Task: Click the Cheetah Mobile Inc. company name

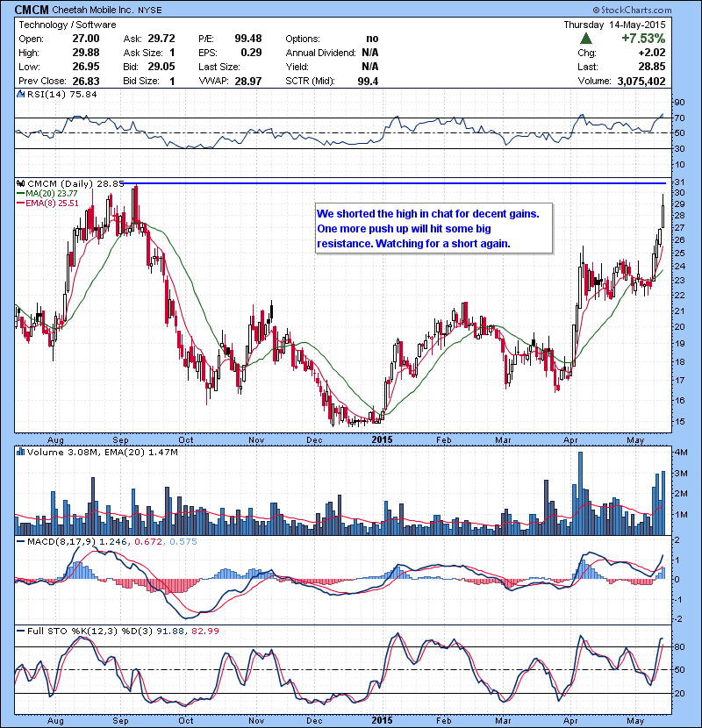Action: [94, 10]
